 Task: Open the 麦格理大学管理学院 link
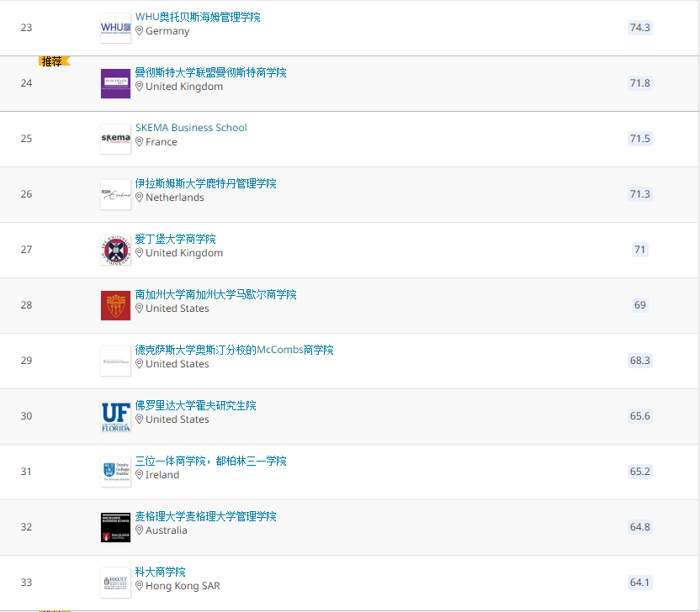point(206,516)
